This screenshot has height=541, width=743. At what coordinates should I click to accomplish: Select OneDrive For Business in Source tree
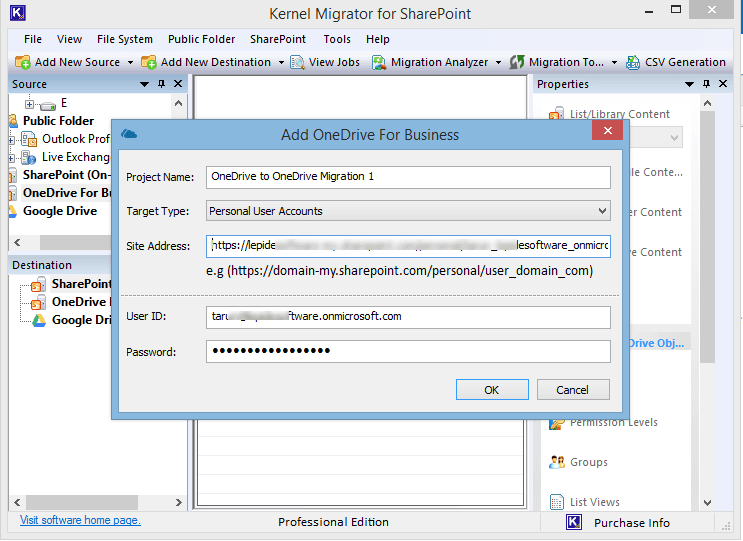66,193
